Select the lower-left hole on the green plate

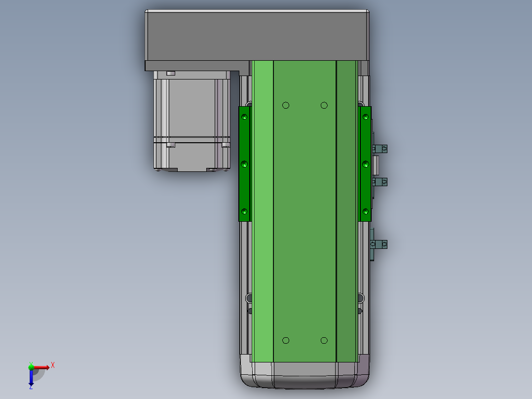[x=286, y=340]
